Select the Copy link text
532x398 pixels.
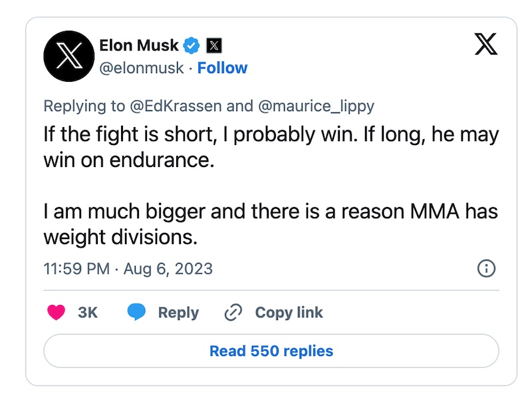coord(289,313)
